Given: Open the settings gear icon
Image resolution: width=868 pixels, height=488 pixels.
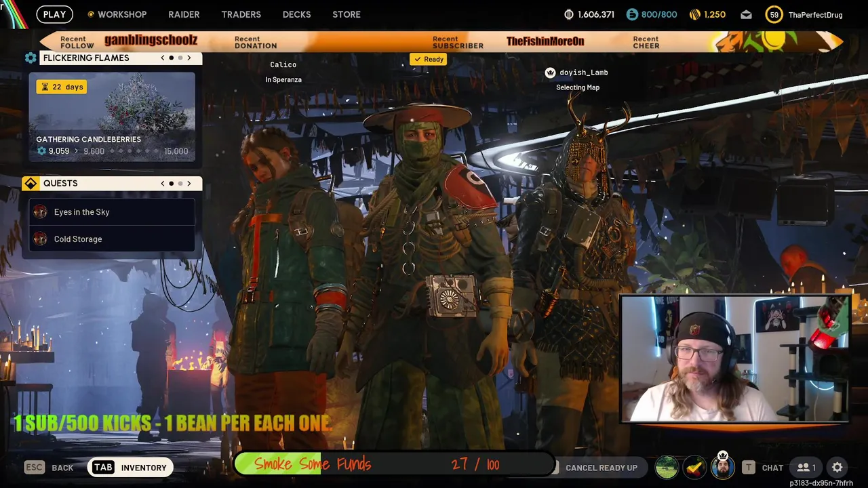Looking at the screenshot, I should 837,467.
